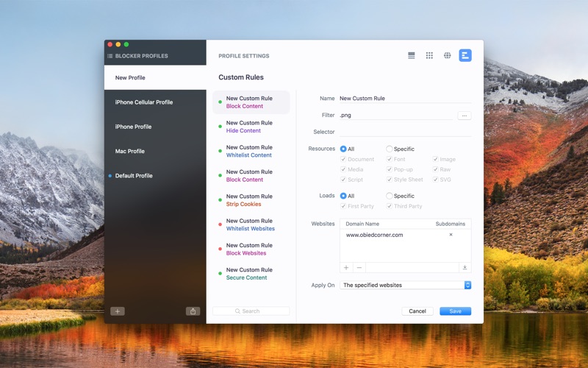The width and height of the screenshot is (588, 368).
Task: Click the search magnifier icon
Action: point(237,311)
